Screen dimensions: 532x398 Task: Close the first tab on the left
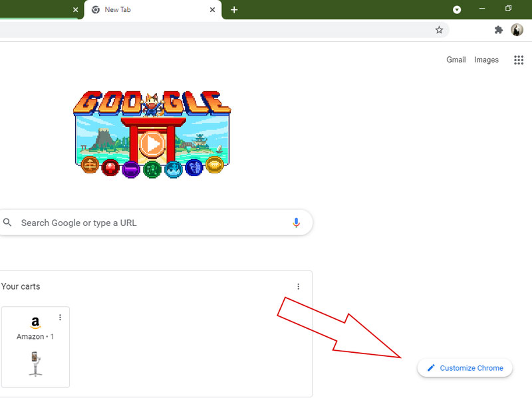tap(75, 10)
